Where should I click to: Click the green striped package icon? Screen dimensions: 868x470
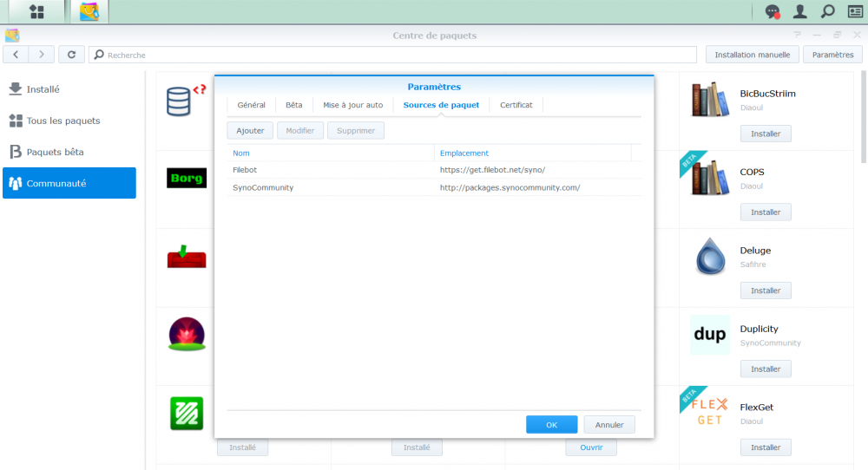(x=187, y=413)
